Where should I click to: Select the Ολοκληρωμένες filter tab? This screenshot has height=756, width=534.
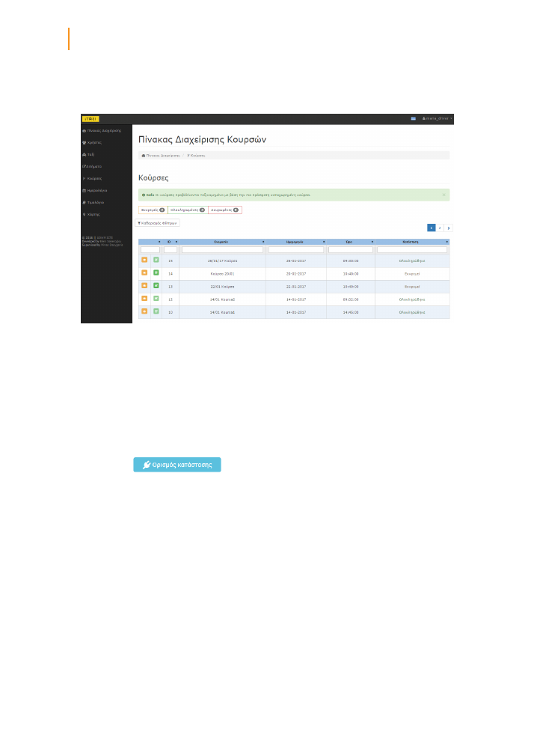tap(188, 210)
